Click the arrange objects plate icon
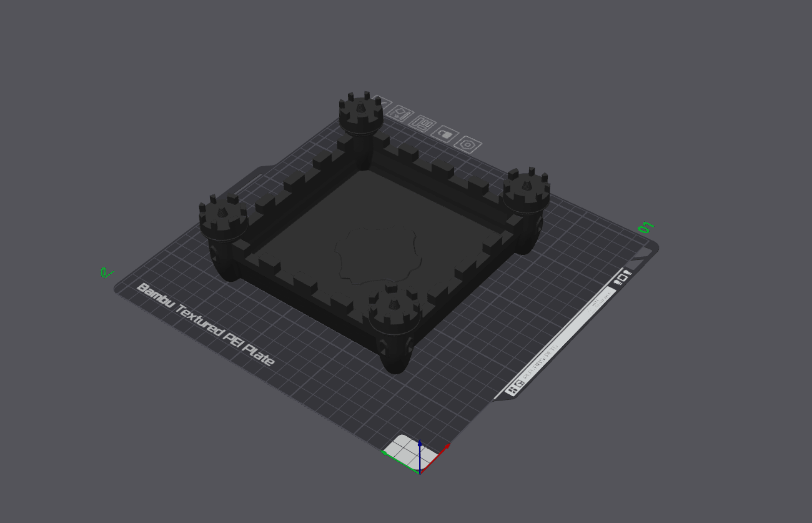The height and width of the screenshot is (523, 812). click(422, 123)
